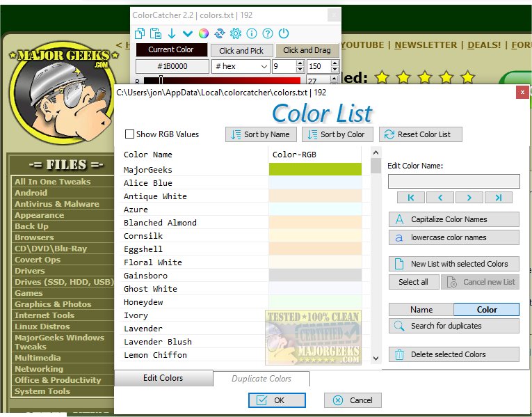Click the blue chevron-down icon in ColorCatcher toolbar
The image size is (532, 417).
[188, 33]
